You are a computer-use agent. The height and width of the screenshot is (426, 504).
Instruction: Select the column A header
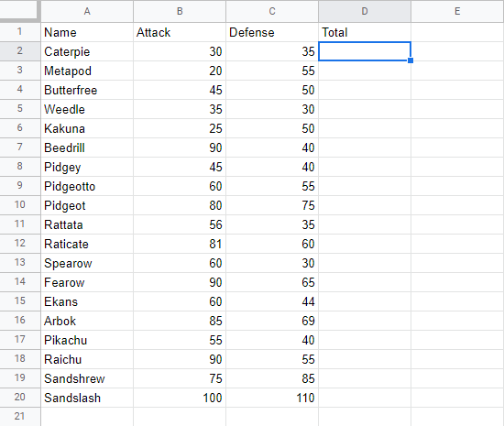coord(87,11)
